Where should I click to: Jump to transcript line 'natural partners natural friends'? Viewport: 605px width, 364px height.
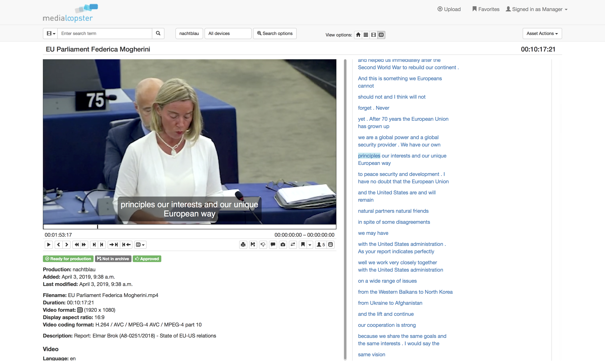393,211
